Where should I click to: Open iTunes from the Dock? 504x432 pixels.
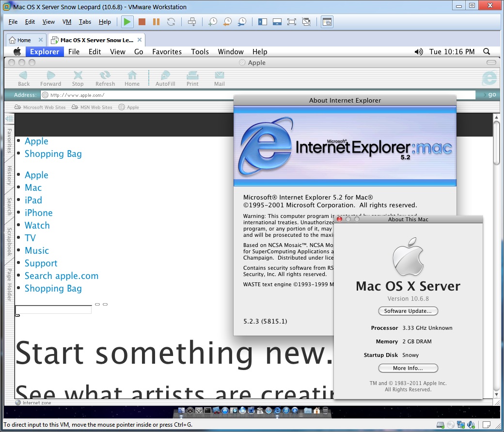286,411
